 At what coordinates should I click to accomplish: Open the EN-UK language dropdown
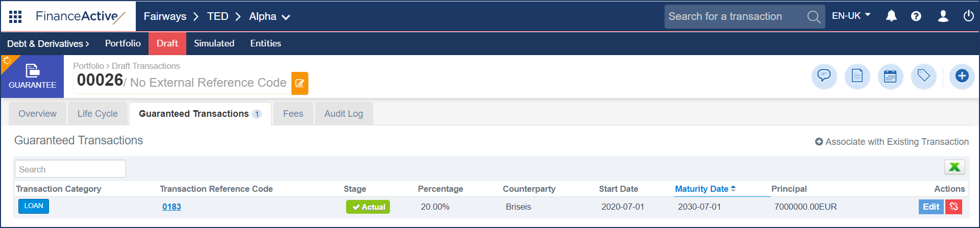point(851,16)
